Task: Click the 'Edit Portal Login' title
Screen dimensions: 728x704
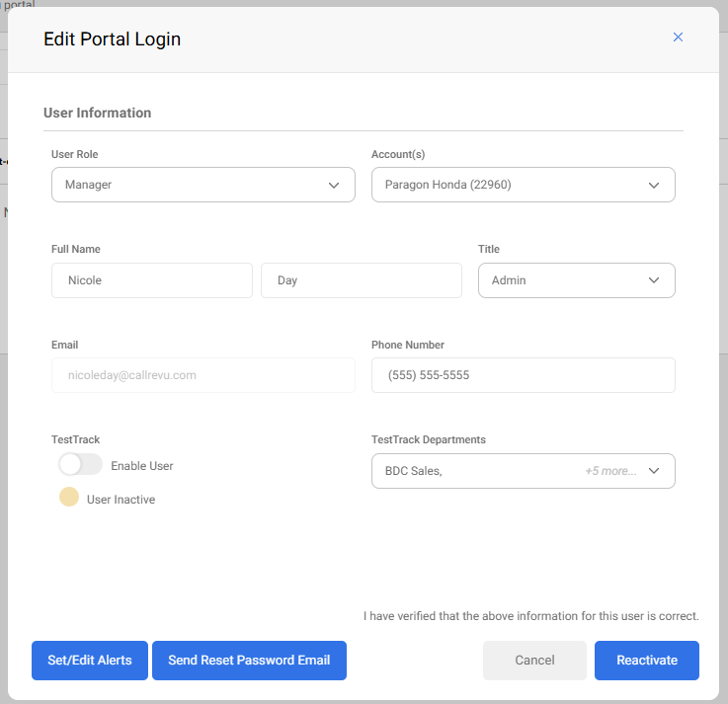Action: (x=112, y=39)
